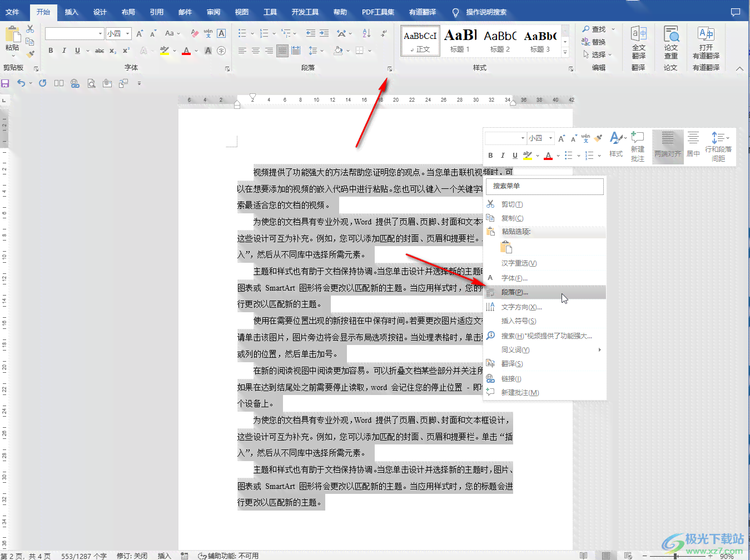Toggle justify alignment in ribbon paragraph group
This screenshot has width=750, height=560.
[282, 51]
